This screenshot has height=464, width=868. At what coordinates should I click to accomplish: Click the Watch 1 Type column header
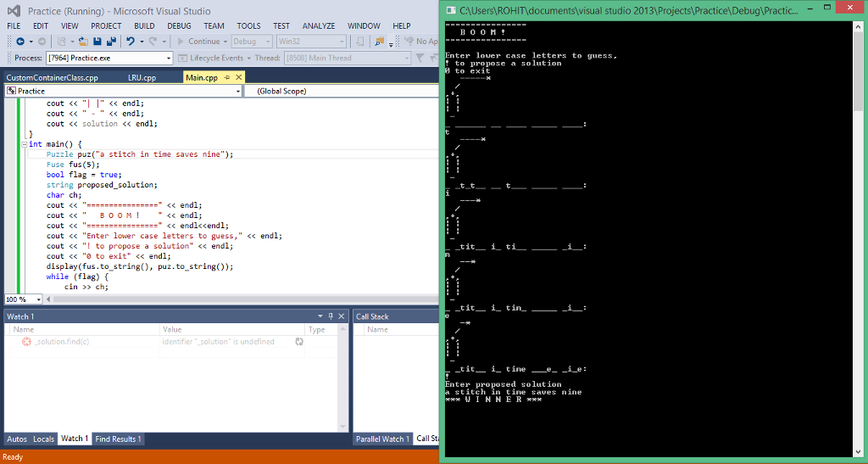(x=321, y=329)
